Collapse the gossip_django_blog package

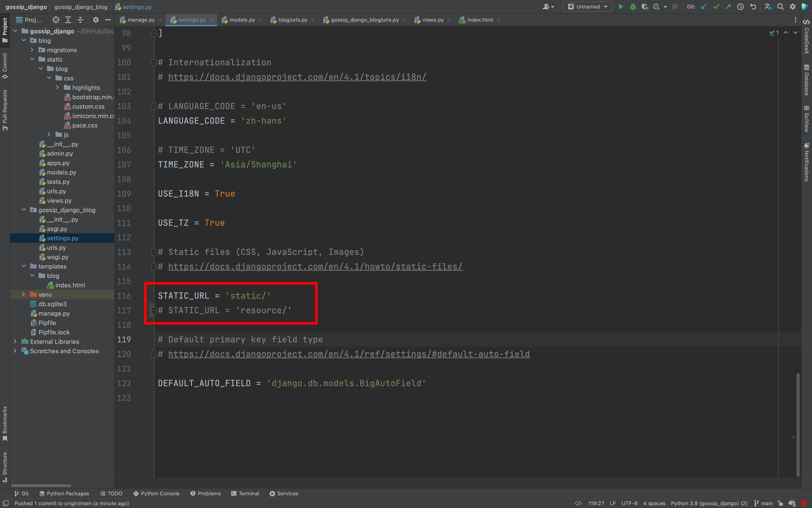coord(23,210)
